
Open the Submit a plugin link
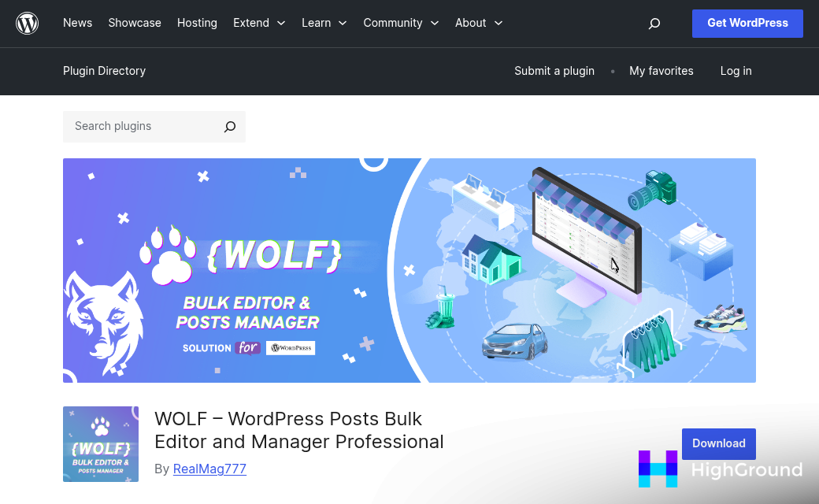(554, 71)
